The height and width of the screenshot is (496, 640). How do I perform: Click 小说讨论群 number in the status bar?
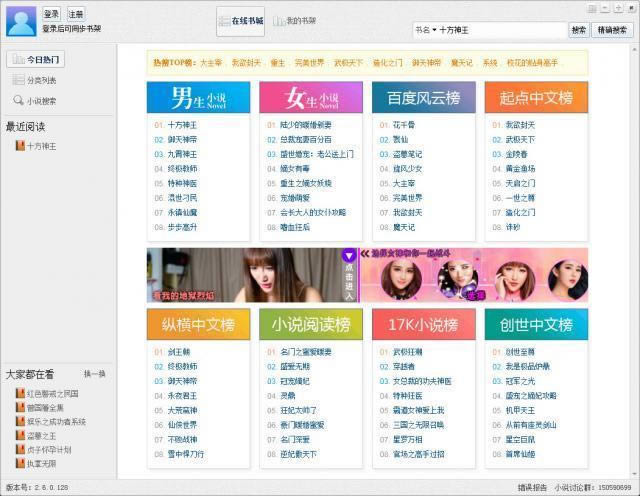click(593, 487)
